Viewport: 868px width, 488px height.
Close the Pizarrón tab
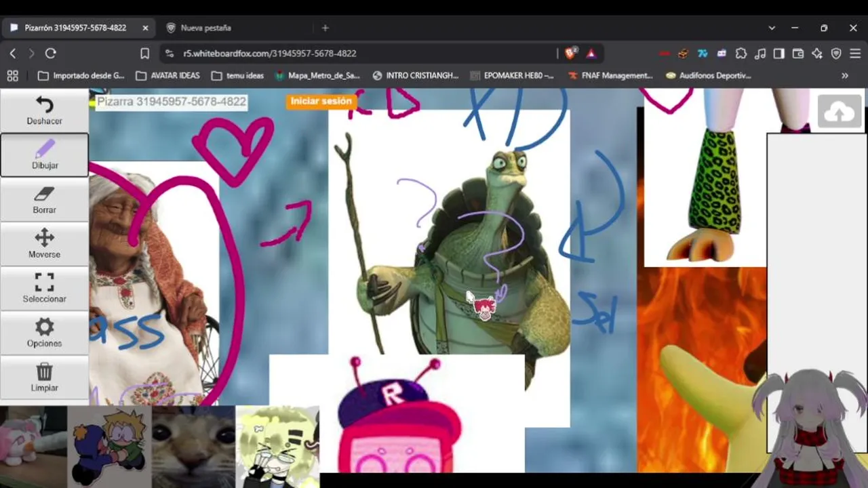(x=145, y=28)
